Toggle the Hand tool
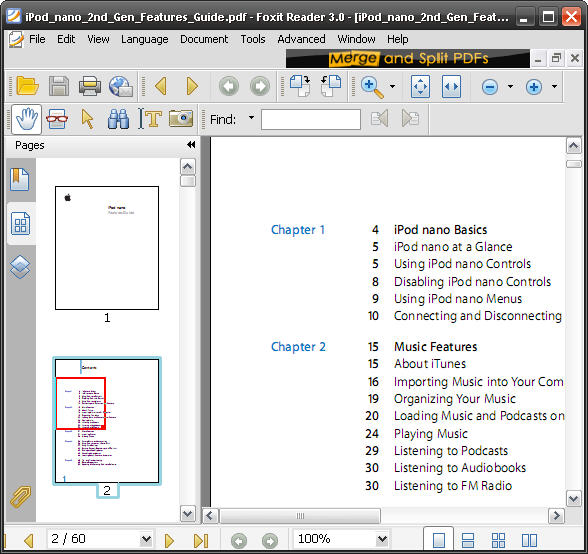588x554 pixels. tap(27, 119)
